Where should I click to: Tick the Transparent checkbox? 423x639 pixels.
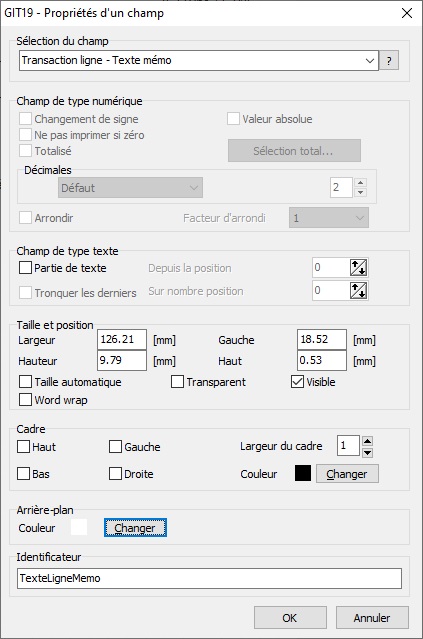177,382
